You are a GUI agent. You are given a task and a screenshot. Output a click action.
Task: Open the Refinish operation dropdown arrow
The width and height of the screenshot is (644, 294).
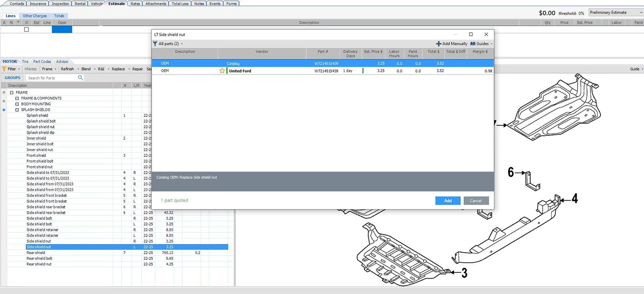[78, 69]
